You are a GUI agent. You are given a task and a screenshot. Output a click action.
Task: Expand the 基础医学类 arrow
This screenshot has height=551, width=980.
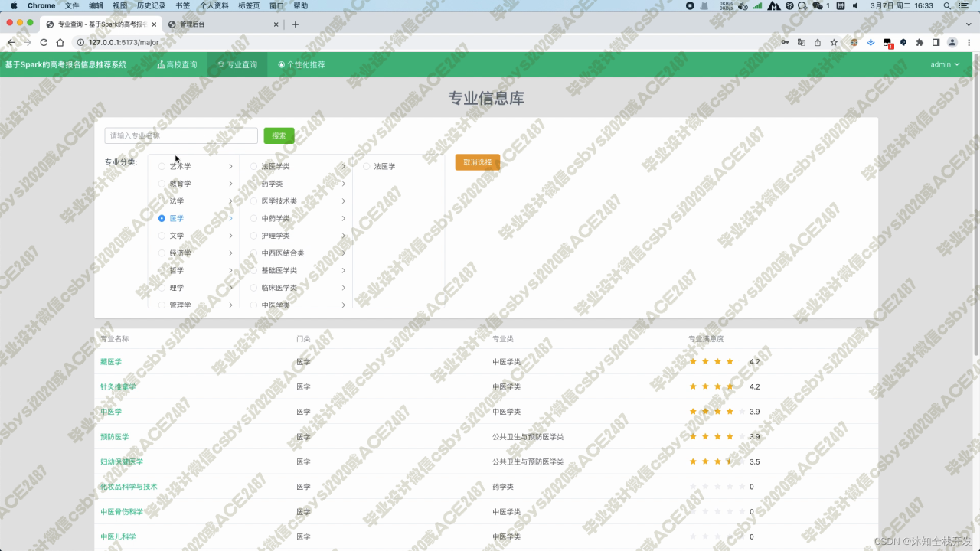click(x=343, y=270)
